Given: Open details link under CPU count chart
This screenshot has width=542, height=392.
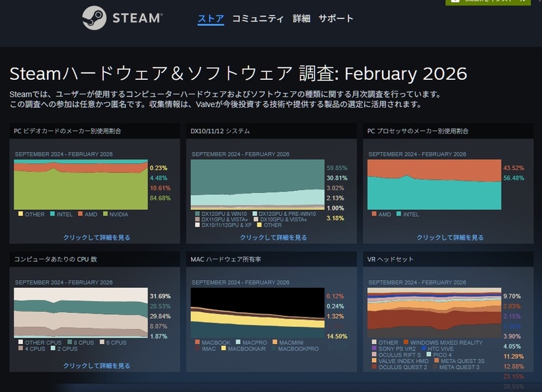Looking at the screenshot, I should (x=96, y=366).
